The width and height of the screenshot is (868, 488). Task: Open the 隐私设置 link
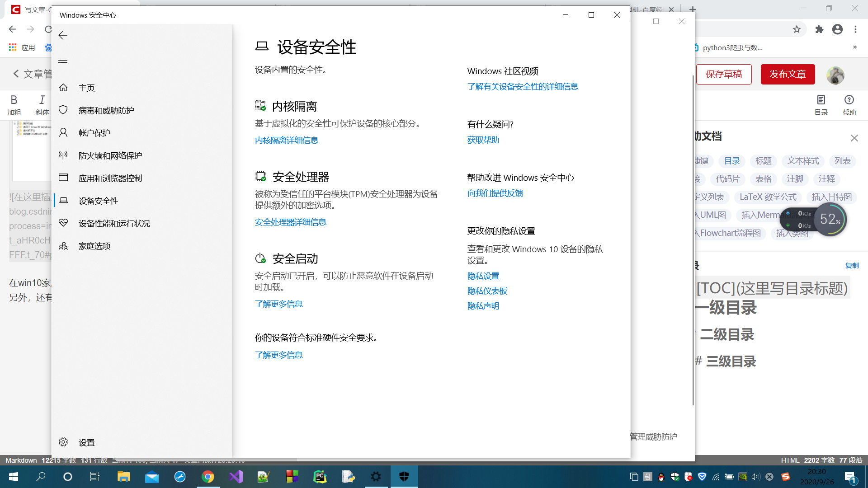coord(483,276)
